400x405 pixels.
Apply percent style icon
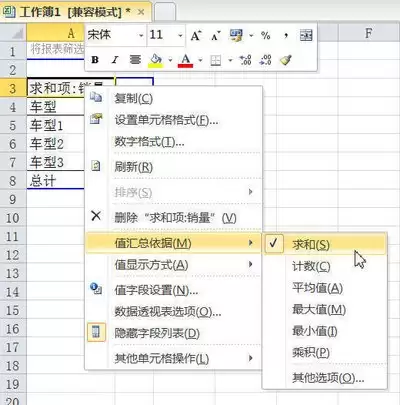[x=266, y=35]
